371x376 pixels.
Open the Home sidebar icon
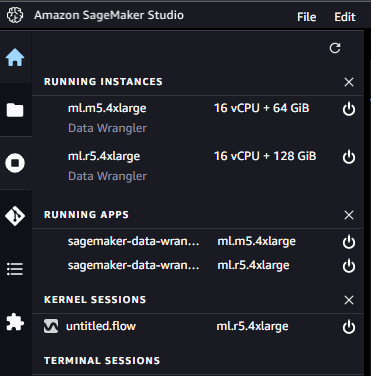pyautogui.click(x=15, y=57)
